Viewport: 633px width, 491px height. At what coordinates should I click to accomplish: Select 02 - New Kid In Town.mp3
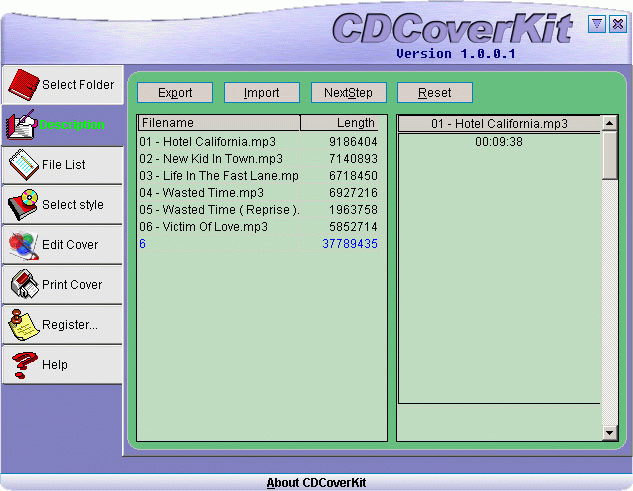258,159
